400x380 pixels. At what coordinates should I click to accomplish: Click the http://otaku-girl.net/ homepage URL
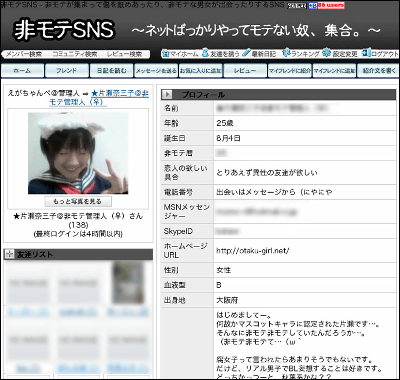(253, 251)
